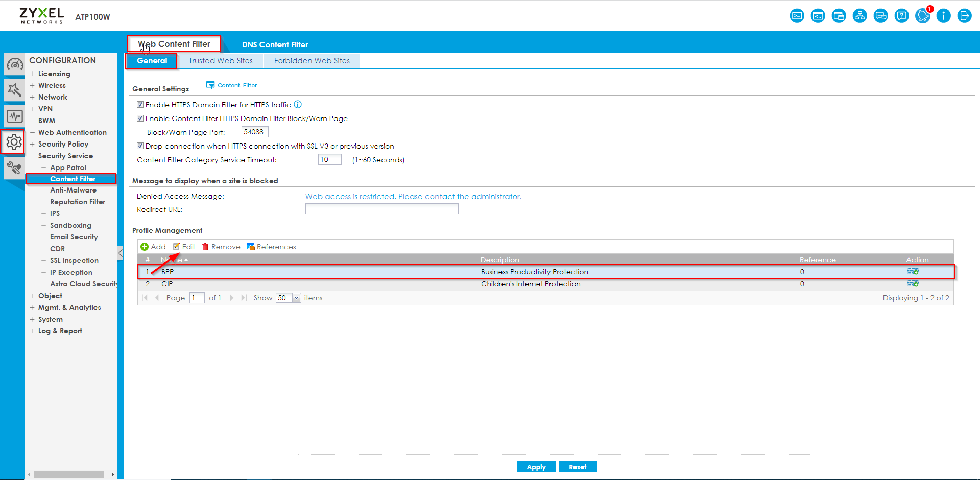Open the Show items per page dropdown
980x480 pixels.
tap(296, 298)
